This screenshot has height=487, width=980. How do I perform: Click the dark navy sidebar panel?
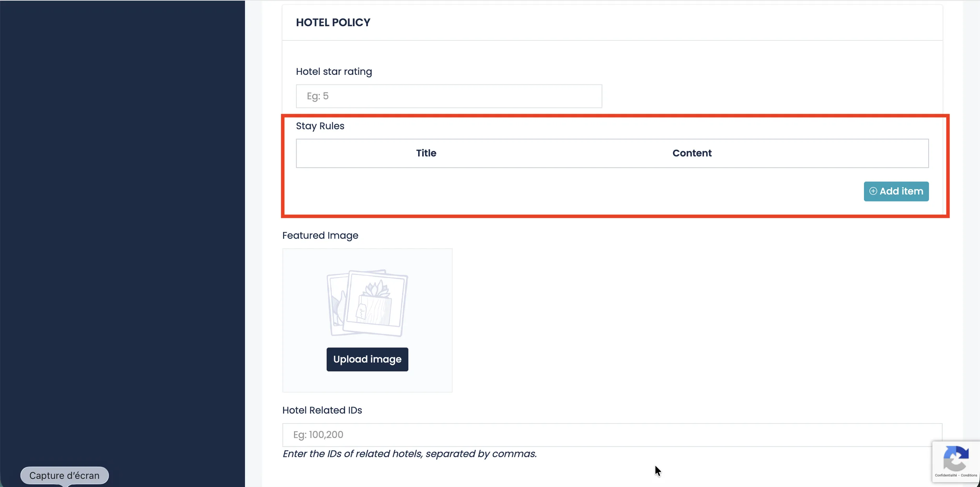point(122,235)
